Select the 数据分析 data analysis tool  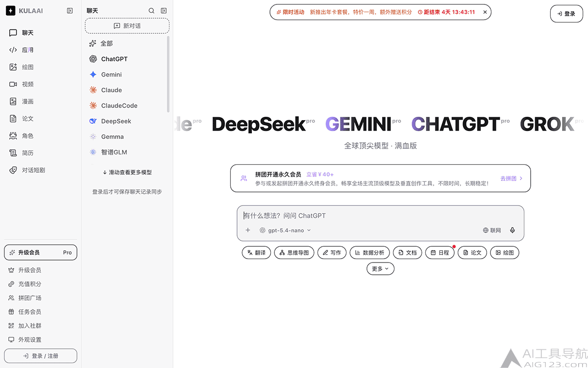click(369, 253)
